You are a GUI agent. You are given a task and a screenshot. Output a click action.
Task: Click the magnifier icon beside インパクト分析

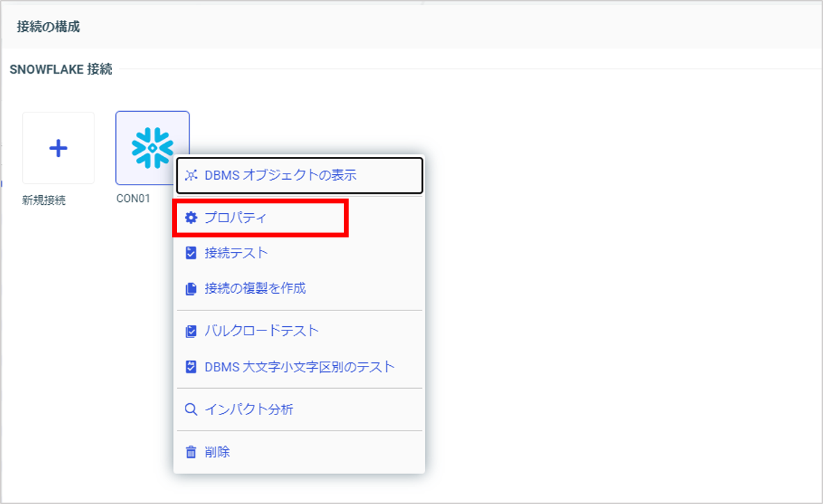[191, 409]
